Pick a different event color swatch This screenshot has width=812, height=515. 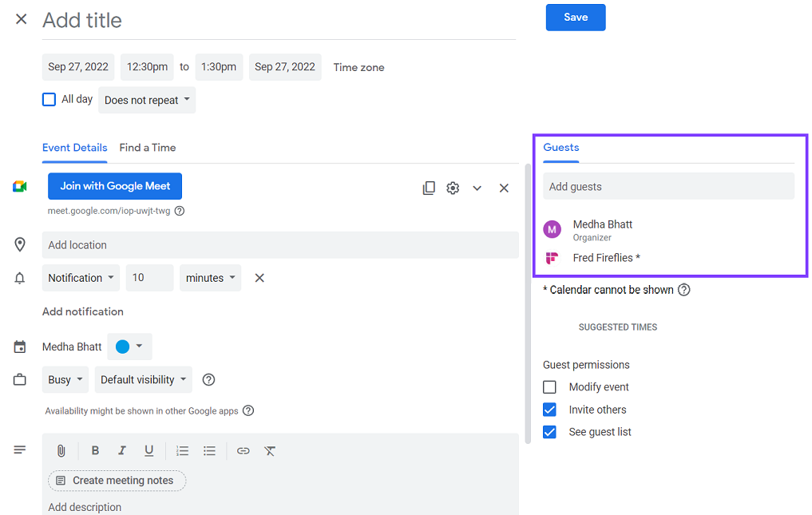tap(129, 347)
